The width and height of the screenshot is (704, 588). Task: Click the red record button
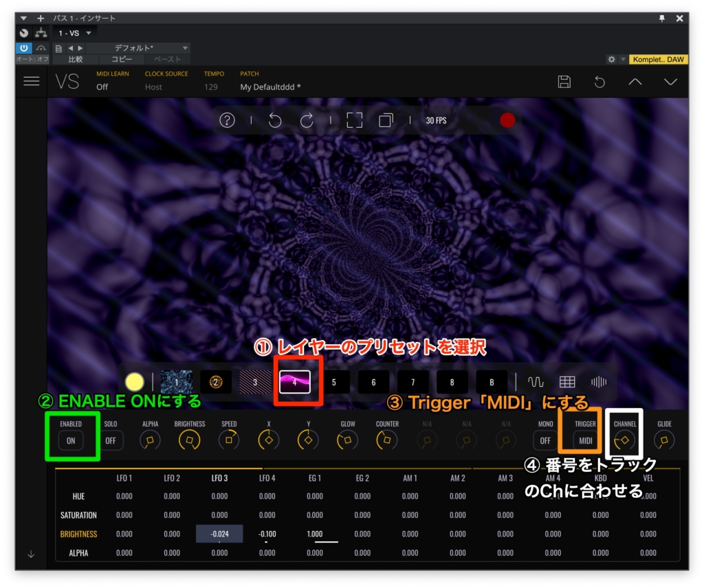pyautogui.click(x=507, y=120)
